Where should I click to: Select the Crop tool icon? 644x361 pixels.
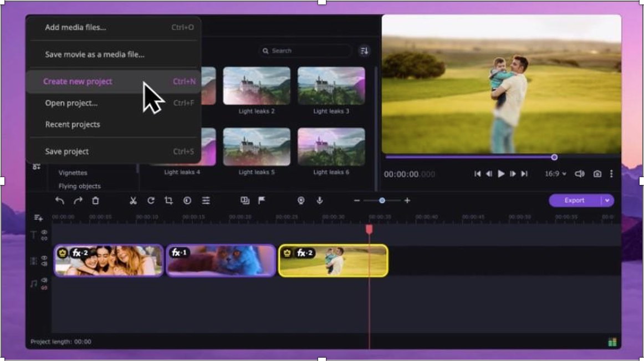(168, 200)
